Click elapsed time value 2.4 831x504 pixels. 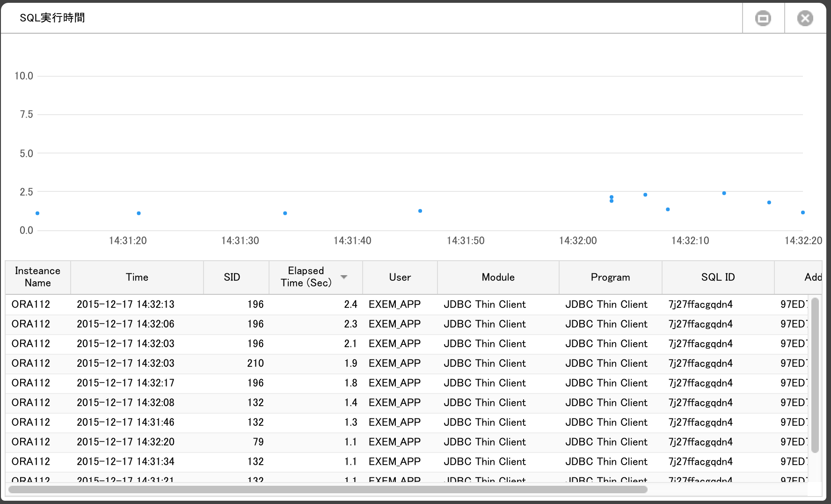pyautogui.click(x=350, y=304)
